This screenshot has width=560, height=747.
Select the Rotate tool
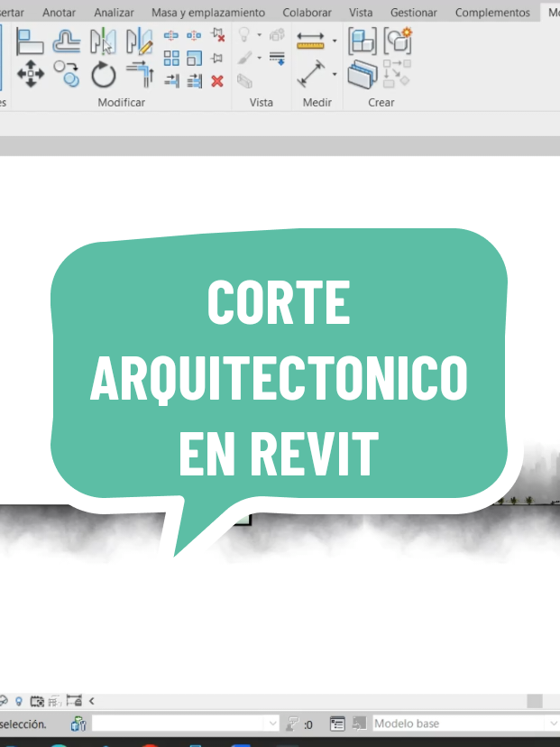104,75
